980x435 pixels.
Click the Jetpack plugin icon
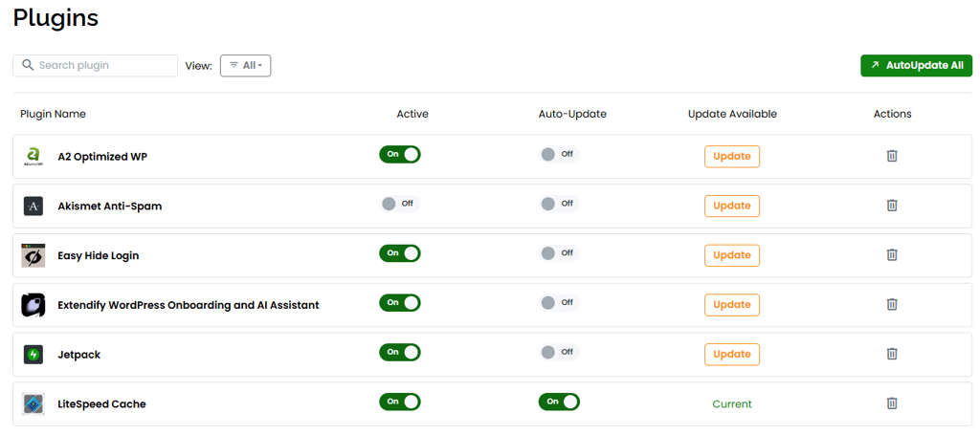coord(33,355)
